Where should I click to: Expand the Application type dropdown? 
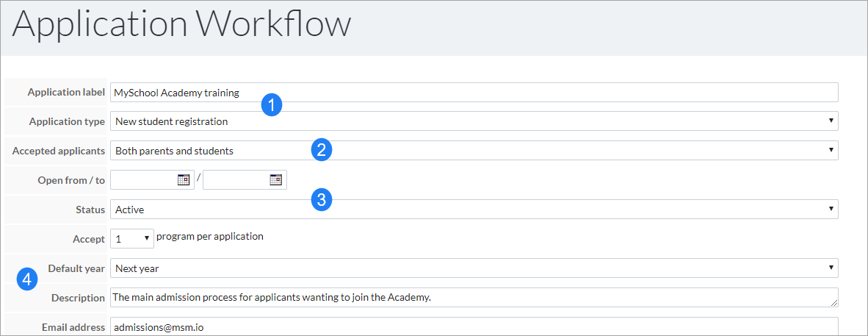click(474, 121)
